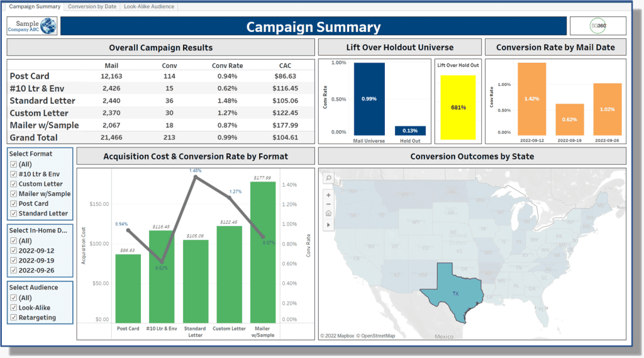Click the Standard Letter row label in table
This screenshot has height=358, width=644.
[x=42, y=101]
